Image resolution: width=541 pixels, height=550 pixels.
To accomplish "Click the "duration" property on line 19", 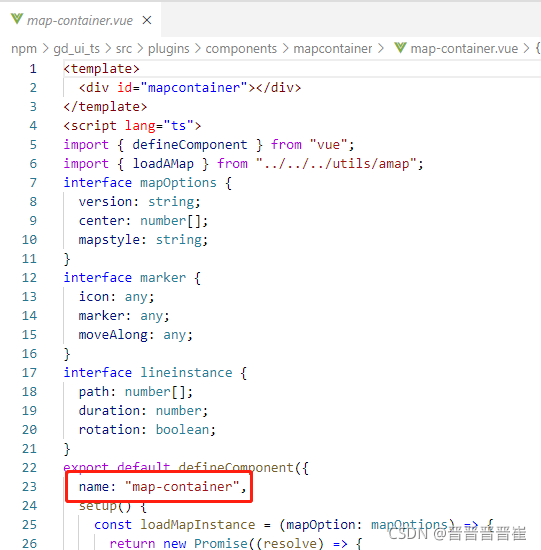I will pos(109,411).
